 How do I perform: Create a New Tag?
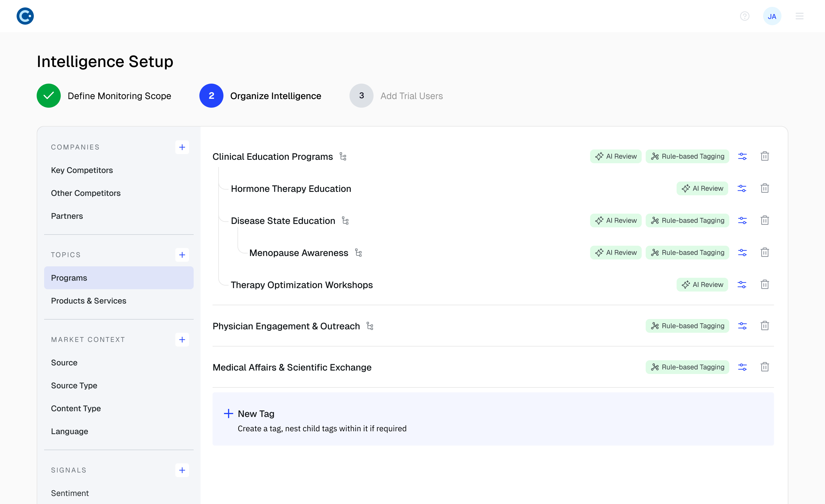(493, 419)
